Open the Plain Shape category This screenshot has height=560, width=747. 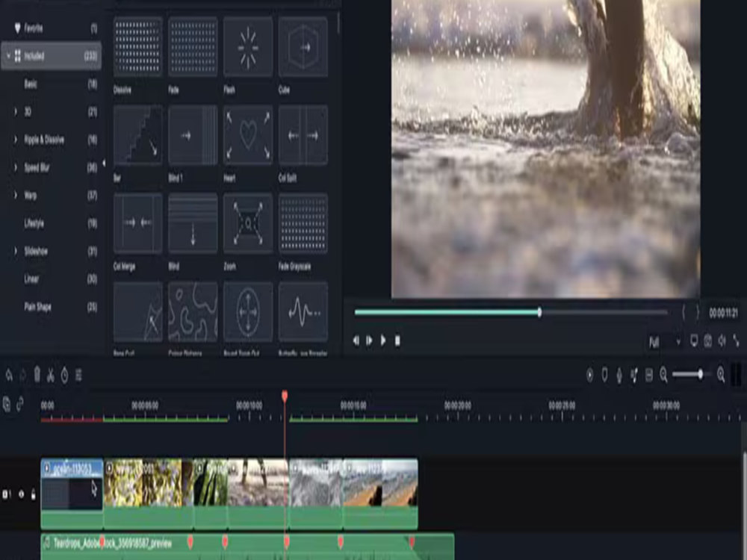coord(51,307)
